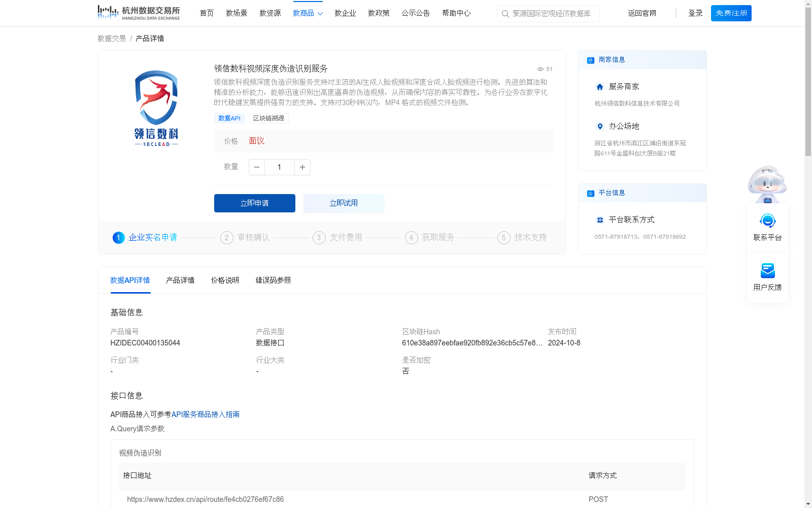Click the 登录 link
The height and width of the screenshot is (508, 812).
(695, 13)
